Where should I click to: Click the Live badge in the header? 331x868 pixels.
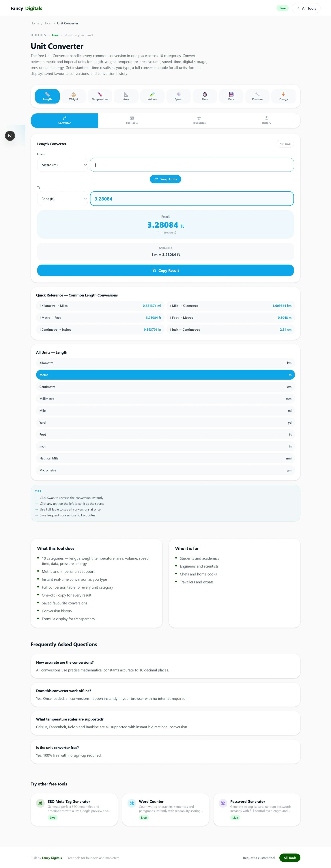[x=282, y=8]
